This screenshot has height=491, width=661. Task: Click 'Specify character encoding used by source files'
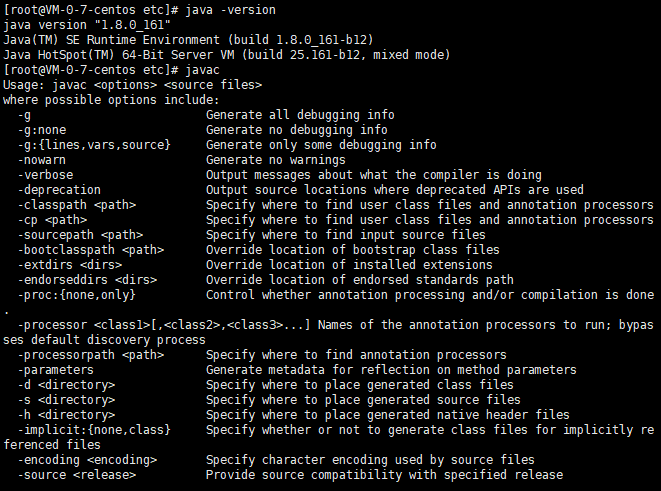(370, 460)
